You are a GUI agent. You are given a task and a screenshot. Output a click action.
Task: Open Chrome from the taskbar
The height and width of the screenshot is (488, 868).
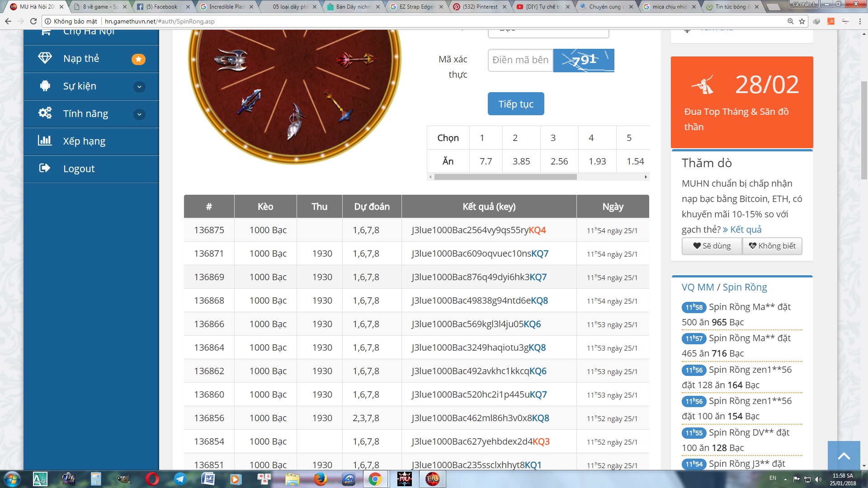375,479
